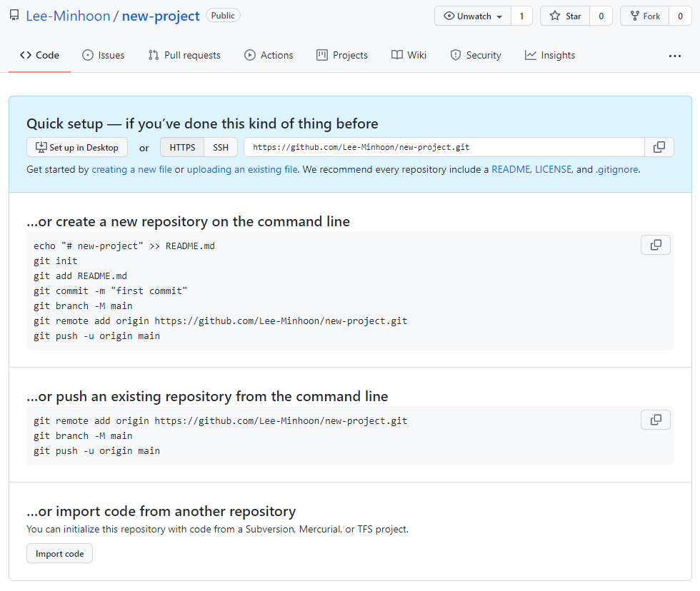Open the stargazers count next to Star
This screenshot has height=591, width=700.
pyautogui.click(x=601, y=16)
